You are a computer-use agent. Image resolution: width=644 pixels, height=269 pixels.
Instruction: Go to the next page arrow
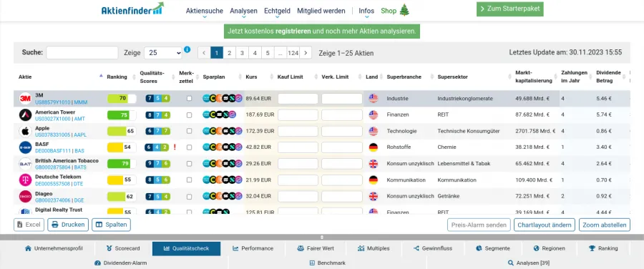coord(306,53)
